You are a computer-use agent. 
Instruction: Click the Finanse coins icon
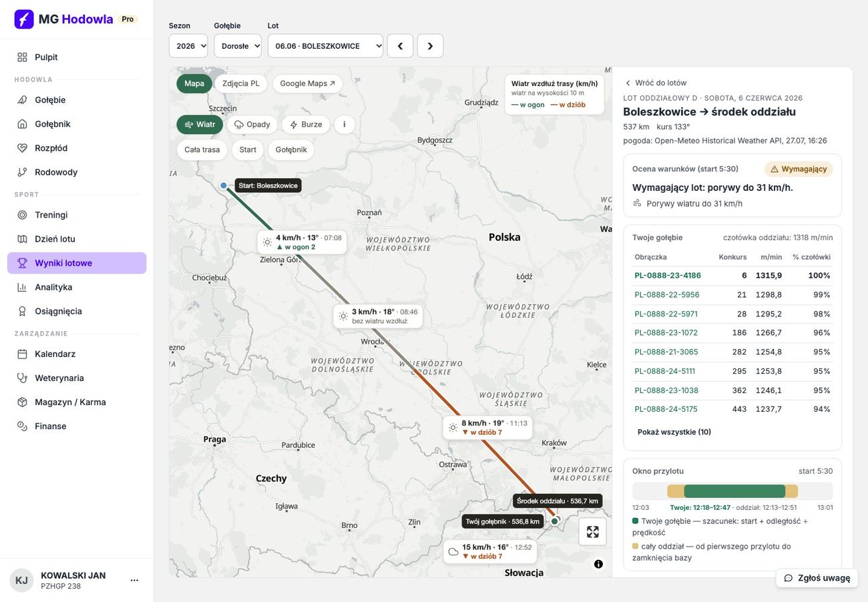pyautogui.click(x=23, y=426)
